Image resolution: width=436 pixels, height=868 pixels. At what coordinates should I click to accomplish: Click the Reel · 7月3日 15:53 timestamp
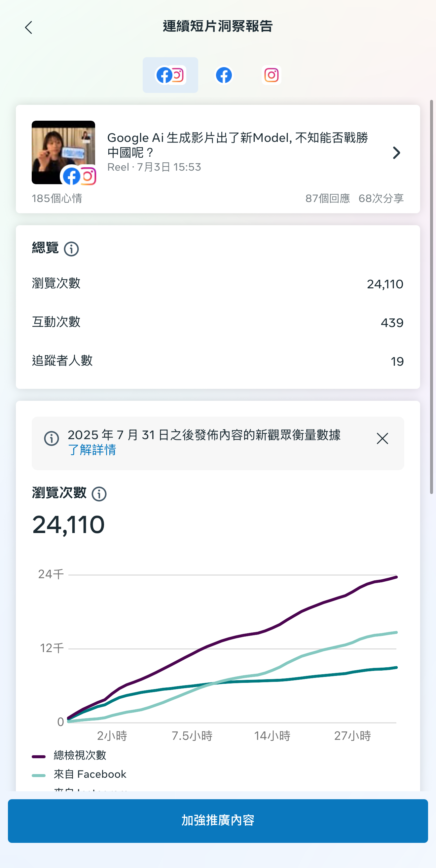(154, 167)
